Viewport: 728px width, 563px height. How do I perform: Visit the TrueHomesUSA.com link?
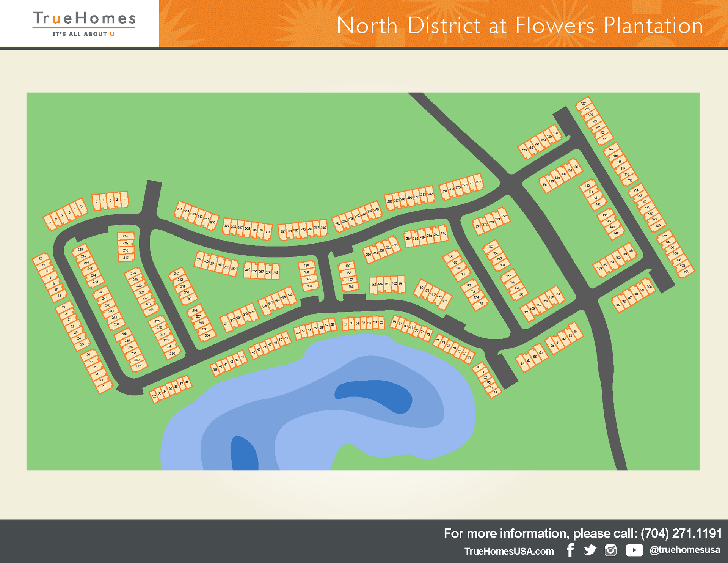pos(509,551)
